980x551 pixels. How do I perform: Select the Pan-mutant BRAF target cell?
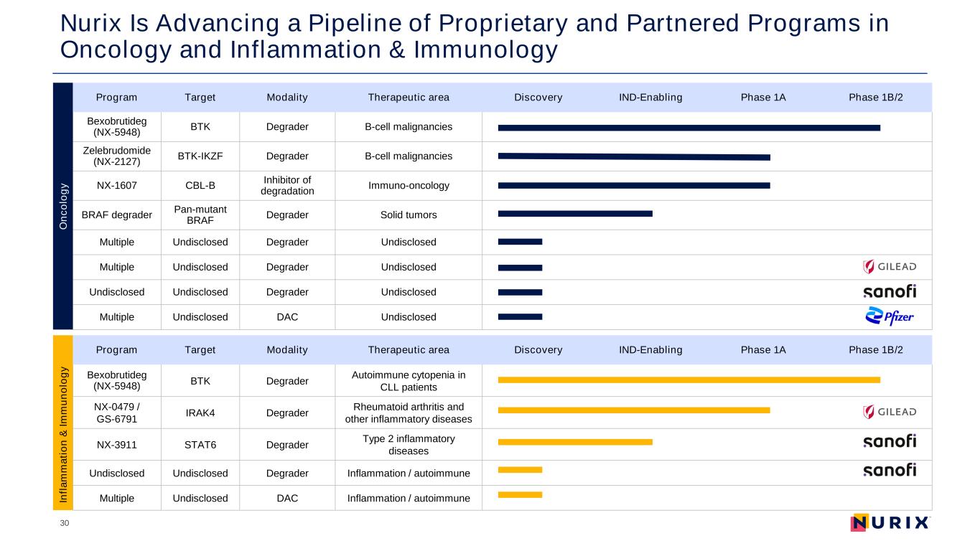[200, 215]
